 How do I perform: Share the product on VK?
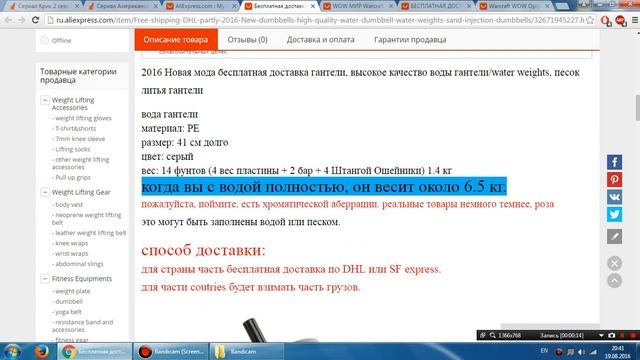pos(614,197)
